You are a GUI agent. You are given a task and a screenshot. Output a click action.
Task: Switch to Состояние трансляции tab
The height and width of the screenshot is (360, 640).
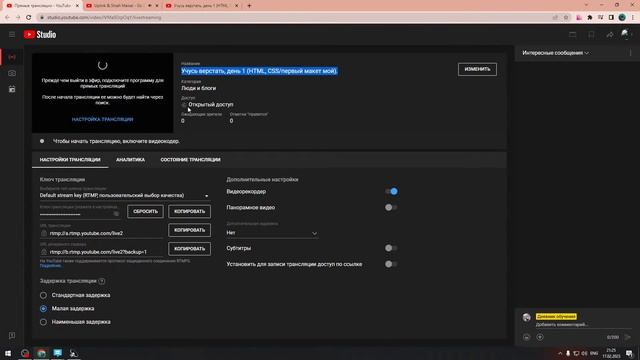pyautogui.click(x=190, y=160)
